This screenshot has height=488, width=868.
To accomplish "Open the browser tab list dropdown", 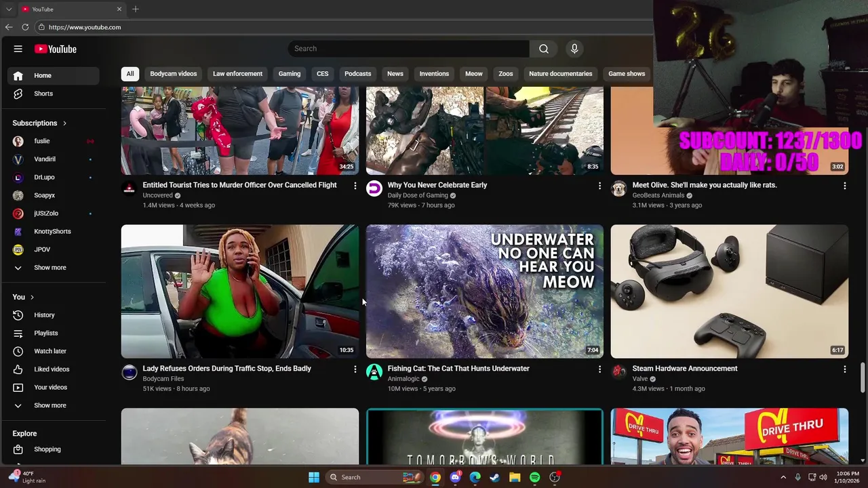I will point(9,9).
